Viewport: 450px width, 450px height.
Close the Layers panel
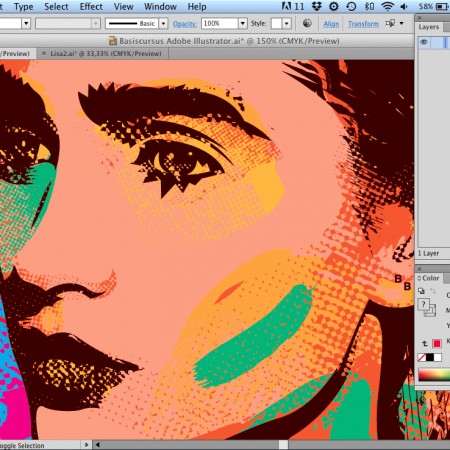coord(420,18)
